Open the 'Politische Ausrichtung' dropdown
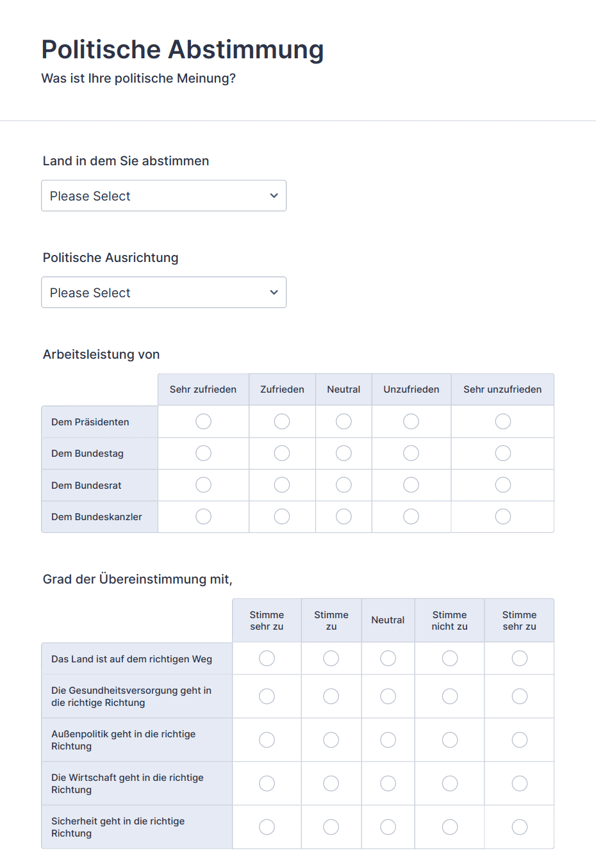Screen dimensions: 596x868 pos(163,292)
